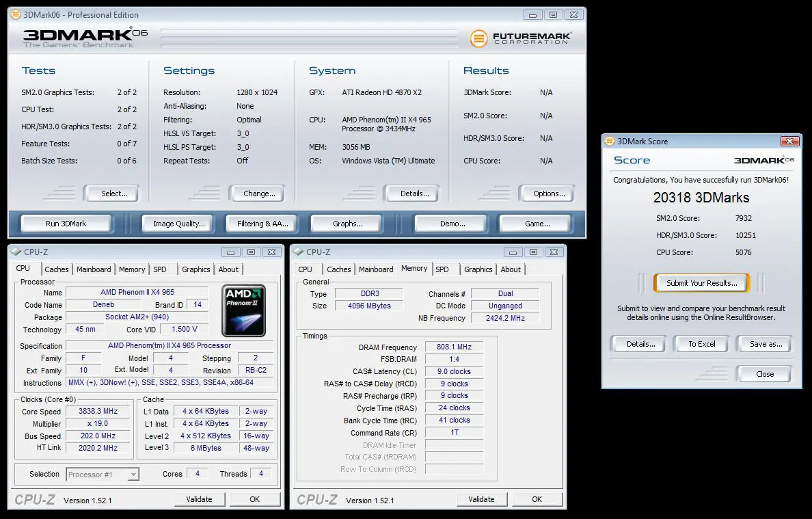Click the 3DMark06 title bar app icon
This screenshot has height=519, width=812.
coord(16,15)
